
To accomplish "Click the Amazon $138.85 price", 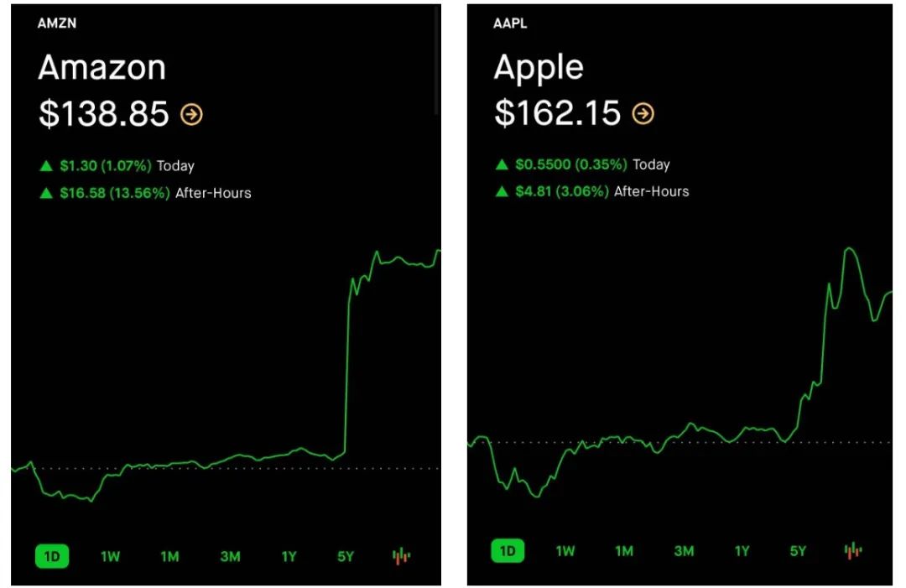I will [103, 114].
